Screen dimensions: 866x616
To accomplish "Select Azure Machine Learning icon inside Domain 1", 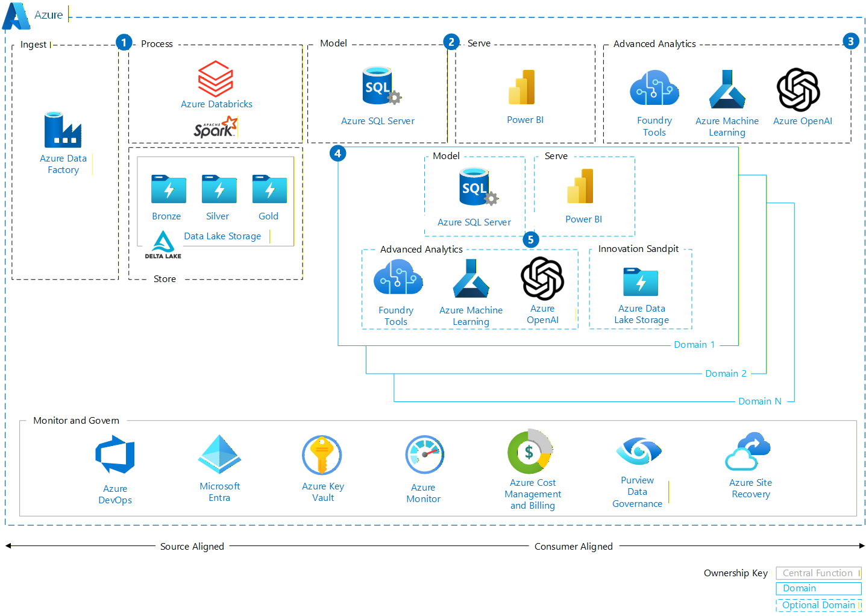I will coord(471,278).
